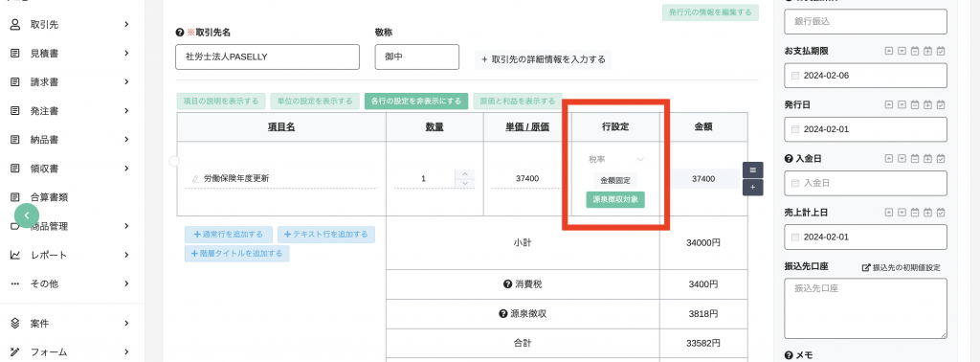Click down-arrow icon for 発行日

point(902,104)
